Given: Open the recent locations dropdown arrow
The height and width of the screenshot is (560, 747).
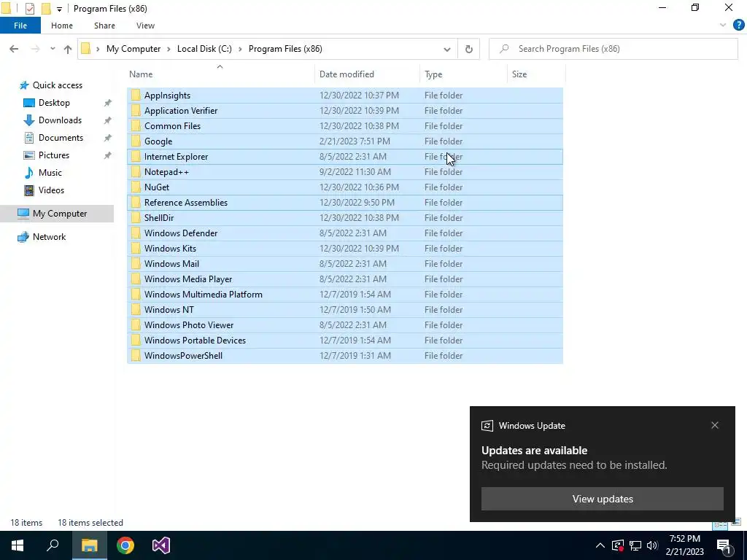Looking at the screenshot, I should click(53, 49).
